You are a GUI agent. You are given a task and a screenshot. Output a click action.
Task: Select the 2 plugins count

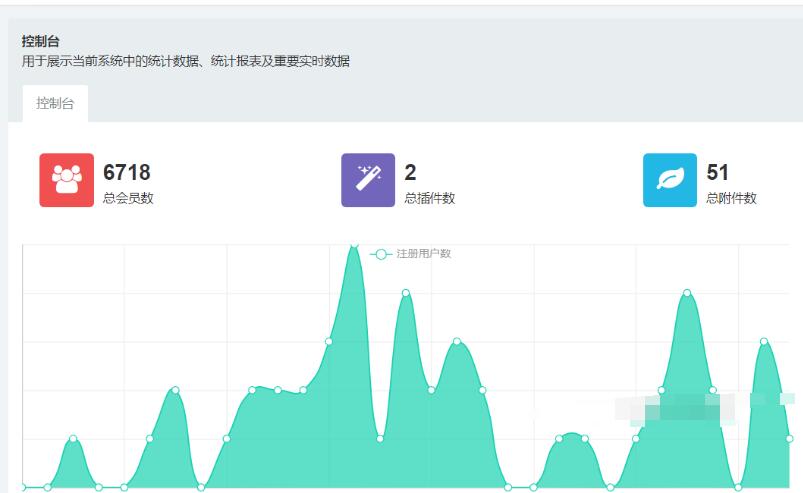click(410, 173)
